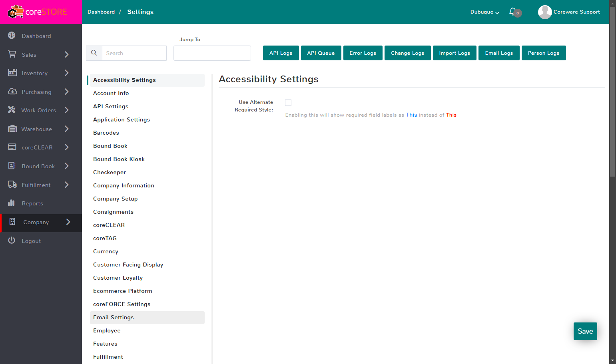Expand the Fulfillment sidebar chevron
This screenshot has width=616, height=364.
click(67, 185)
